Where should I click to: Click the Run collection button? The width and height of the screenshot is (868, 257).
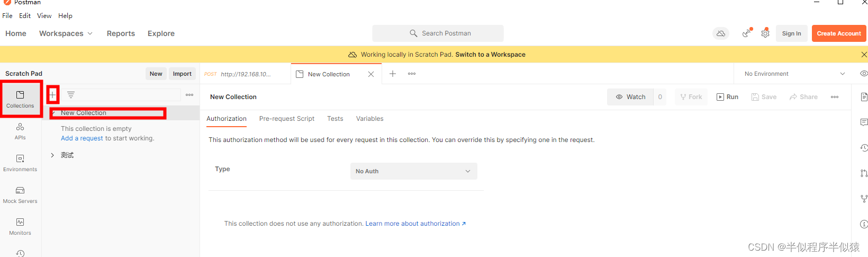[x=727, y=97]
